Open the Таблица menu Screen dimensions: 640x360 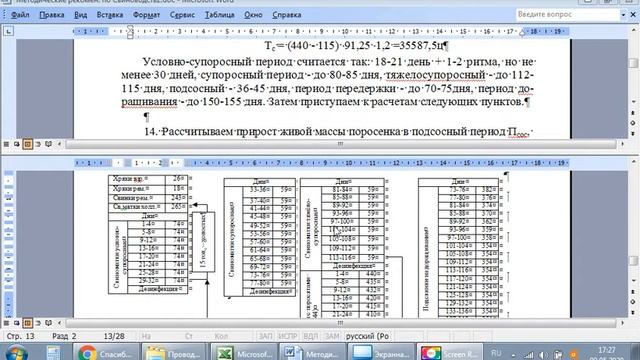[x=220, y=15]
